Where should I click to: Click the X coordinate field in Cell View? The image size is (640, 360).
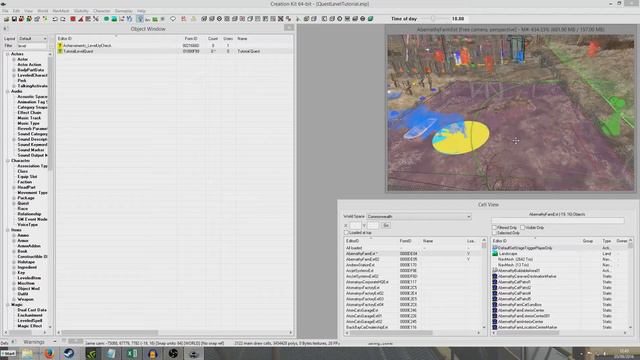(x=356, y=225)
